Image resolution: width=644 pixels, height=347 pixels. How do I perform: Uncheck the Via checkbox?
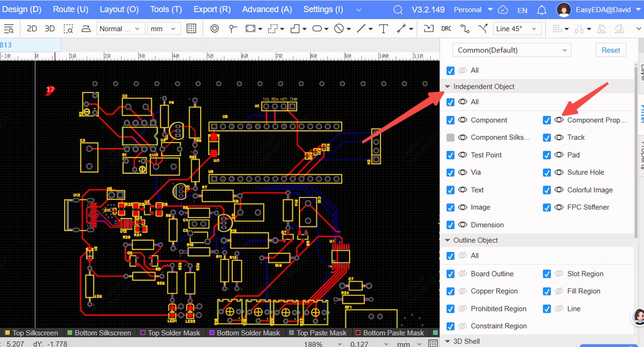click(450, 172)
